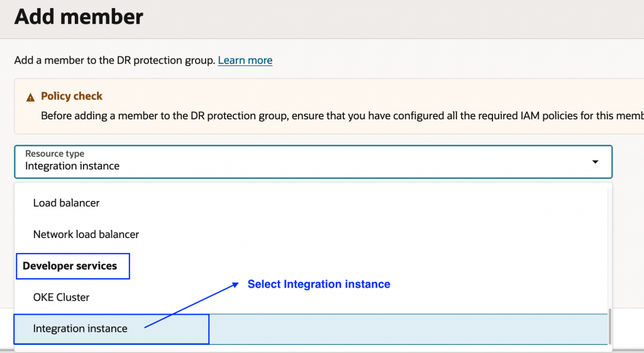Open the Resource type combo box
644x353 pixels.
[313, 161]
